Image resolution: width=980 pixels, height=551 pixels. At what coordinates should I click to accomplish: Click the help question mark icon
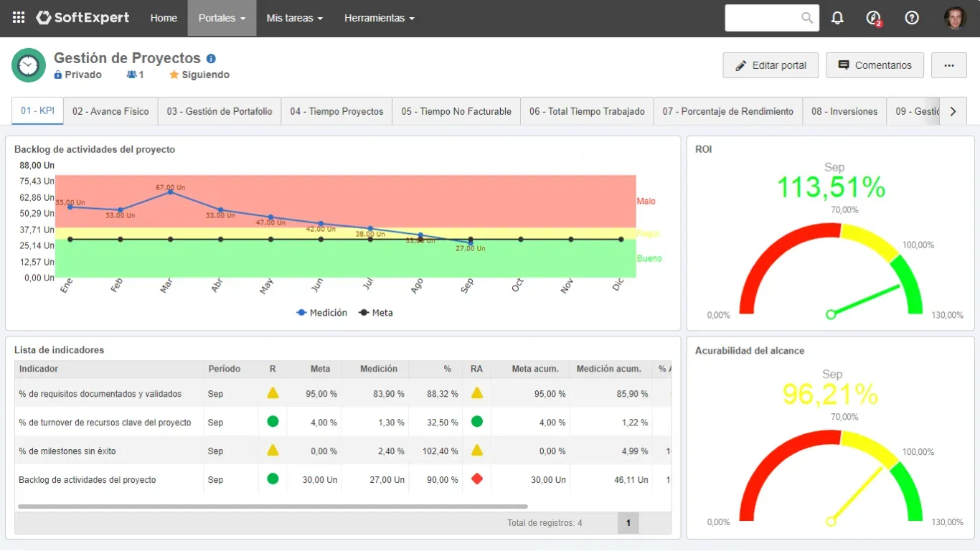912,18
